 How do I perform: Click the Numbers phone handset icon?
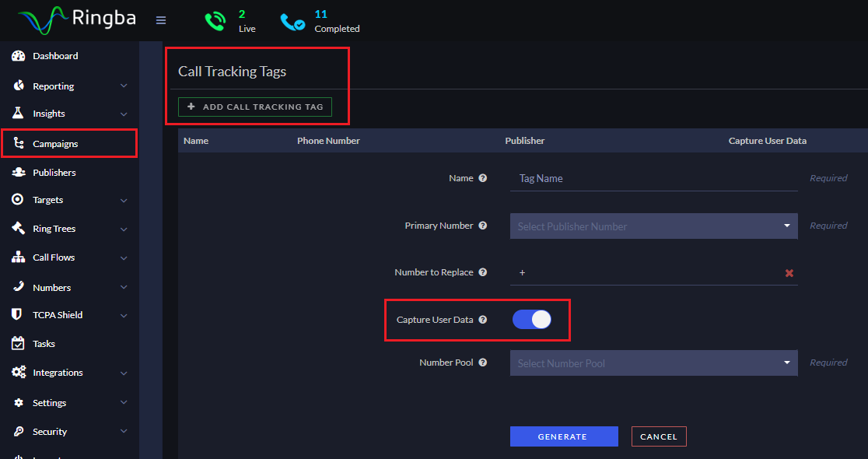coord(18,286)
